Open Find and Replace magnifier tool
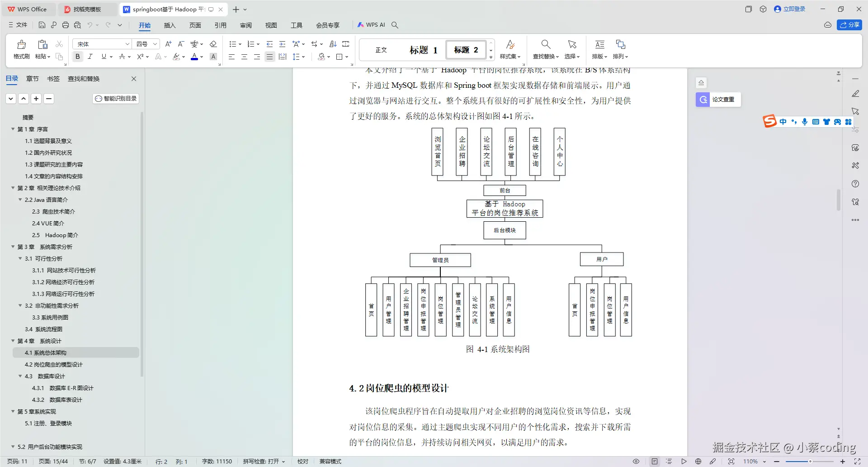This screenshot has width=868, height=467. point(546,44)
